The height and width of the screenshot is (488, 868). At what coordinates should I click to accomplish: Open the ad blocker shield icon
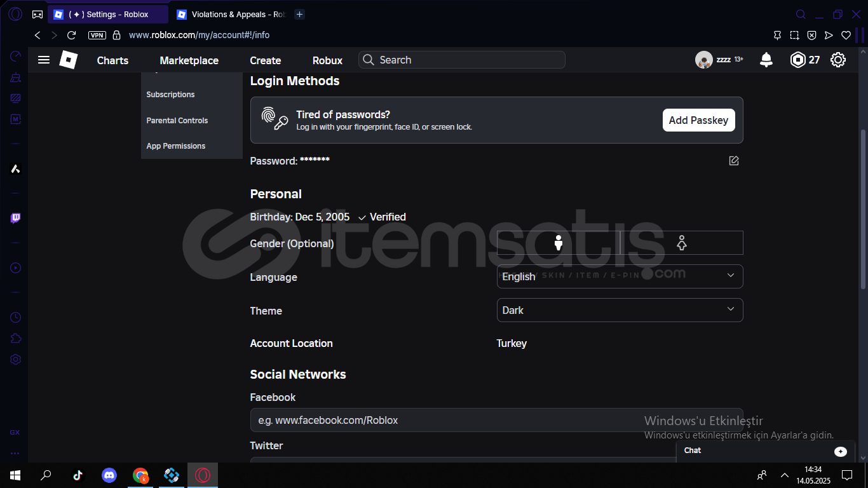811,36
